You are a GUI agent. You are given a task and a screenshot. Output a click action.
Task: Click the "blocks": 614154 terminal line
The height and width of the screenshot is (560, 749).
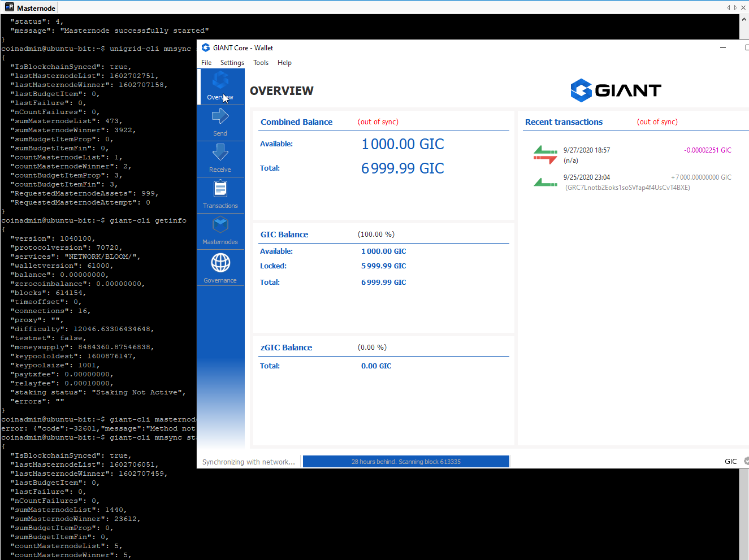(49, 293)
